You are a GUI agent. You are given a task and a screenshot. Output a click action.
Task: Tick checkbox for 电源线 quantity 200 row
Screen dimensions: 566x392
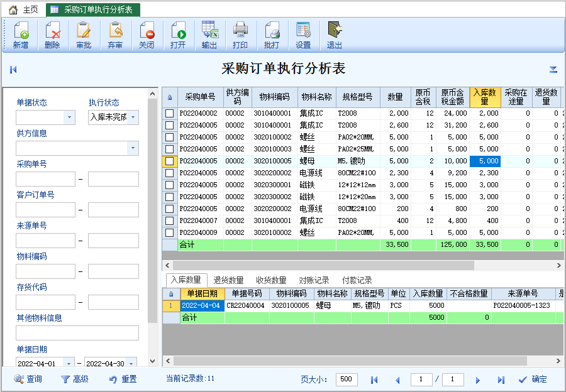tap(170, 209)
